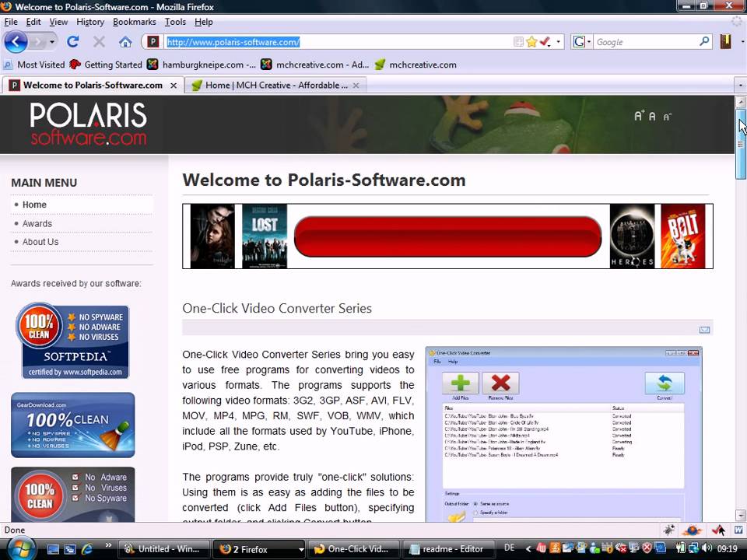This screenshot has width=747, height=560.
Task: Click Home in the Main Menu
Action: 34,205
